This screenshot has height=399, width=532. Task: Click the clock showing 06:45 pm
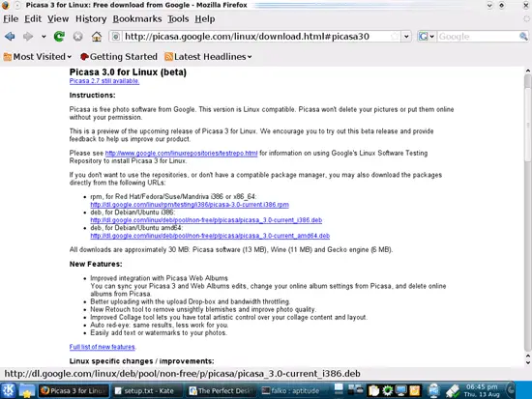click(x=482, y=390)
